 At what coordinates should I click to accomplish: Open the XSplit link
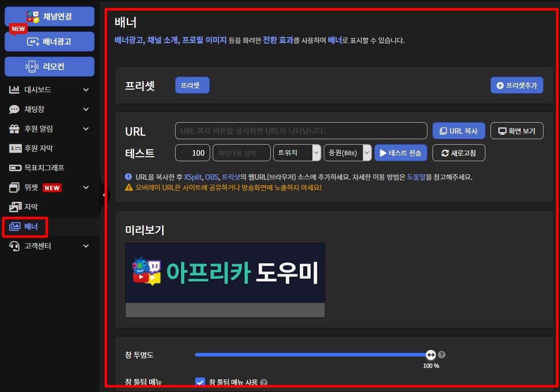click(193, 177)
